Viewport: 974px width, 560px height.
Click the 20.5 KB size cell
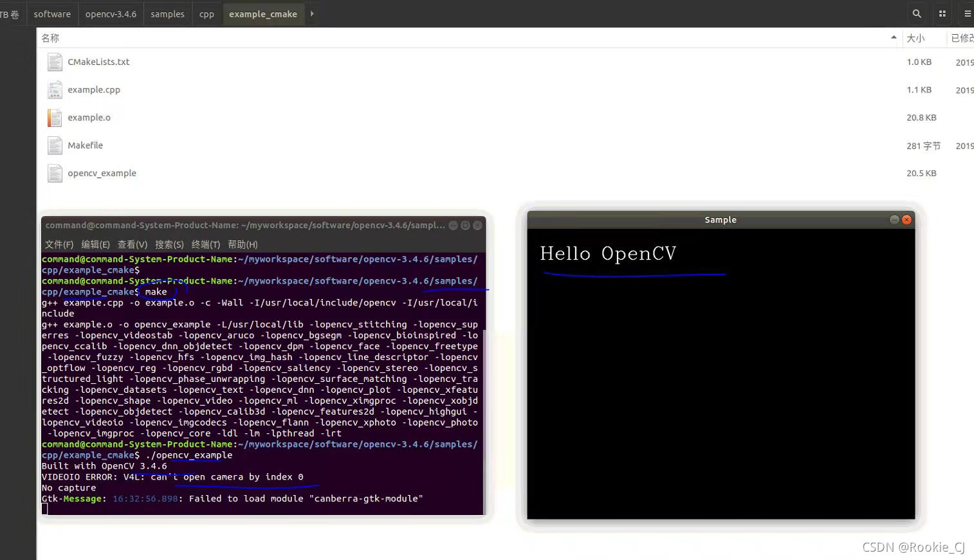click(x=921, y=173)
